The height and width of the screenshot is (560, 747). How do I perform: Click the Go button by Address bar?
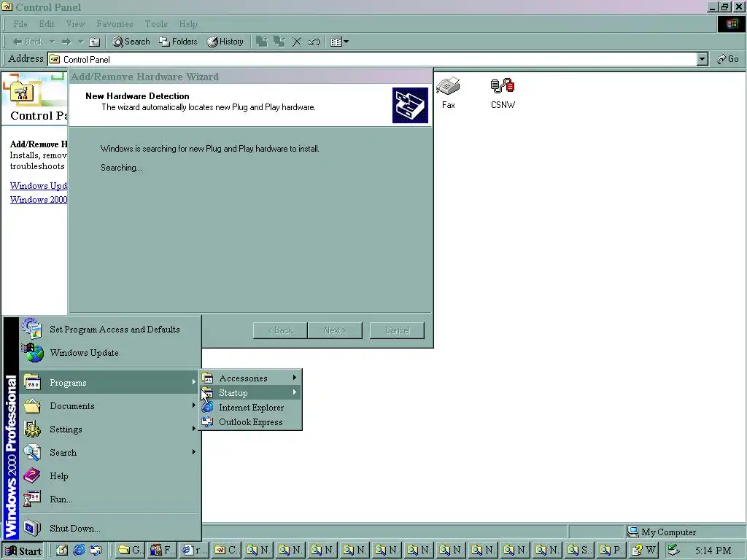point(728,59)
